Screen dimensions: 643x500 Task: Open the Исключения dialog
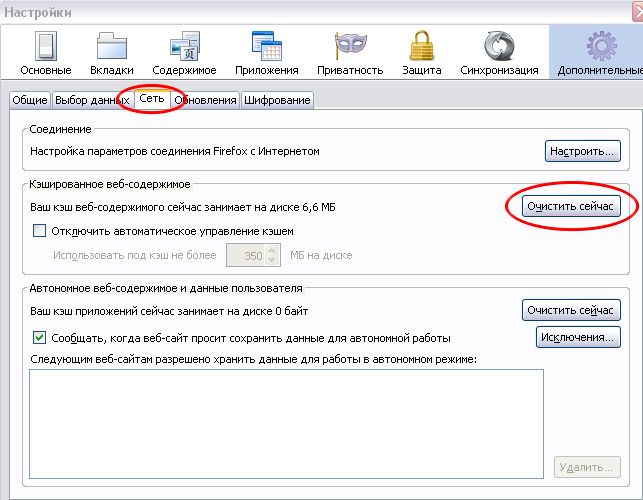578,337
